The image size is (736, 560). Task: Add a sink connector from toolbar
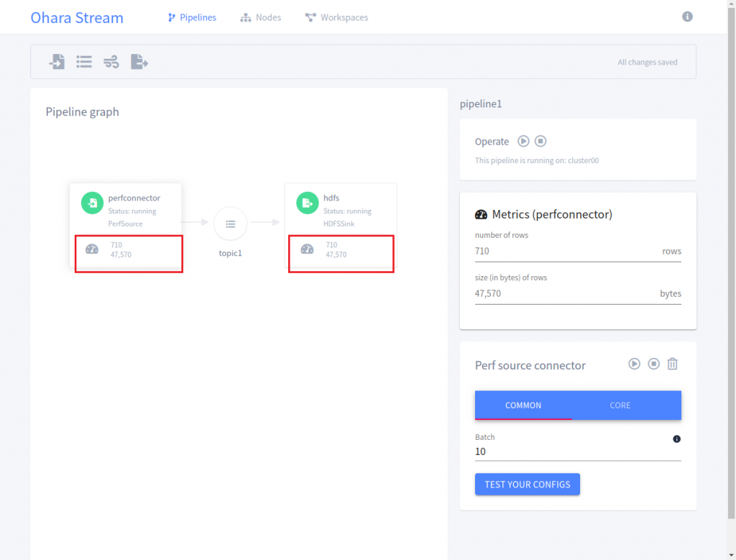139,62
